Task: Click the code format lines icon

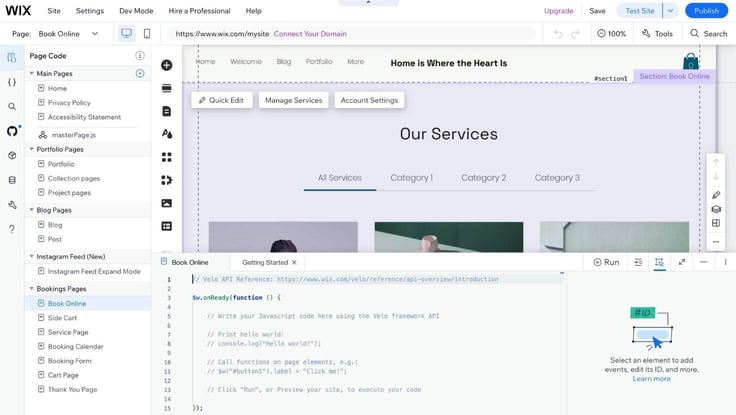Action: [x=638, y=262]
